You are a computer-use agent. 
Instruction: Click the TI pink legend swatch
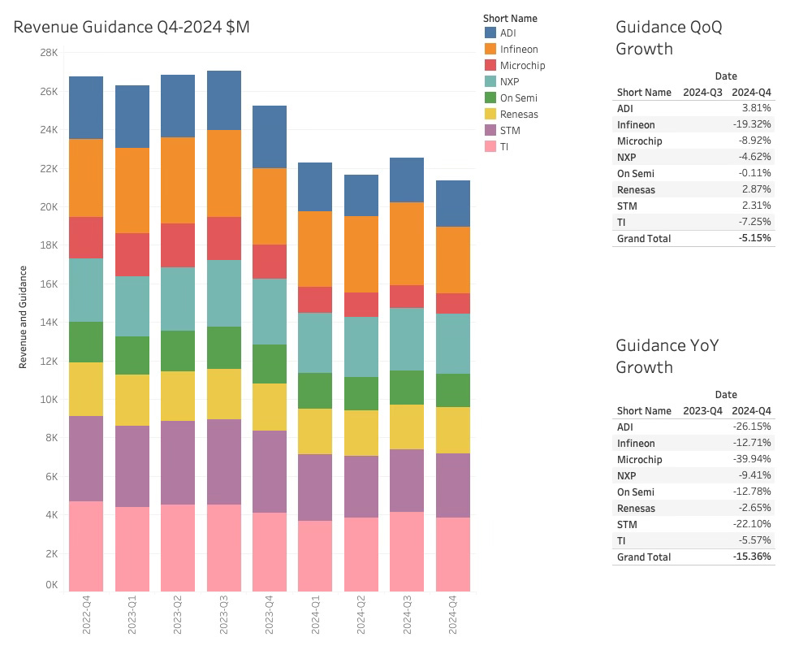pyautogui.click(x=490, y=147)
